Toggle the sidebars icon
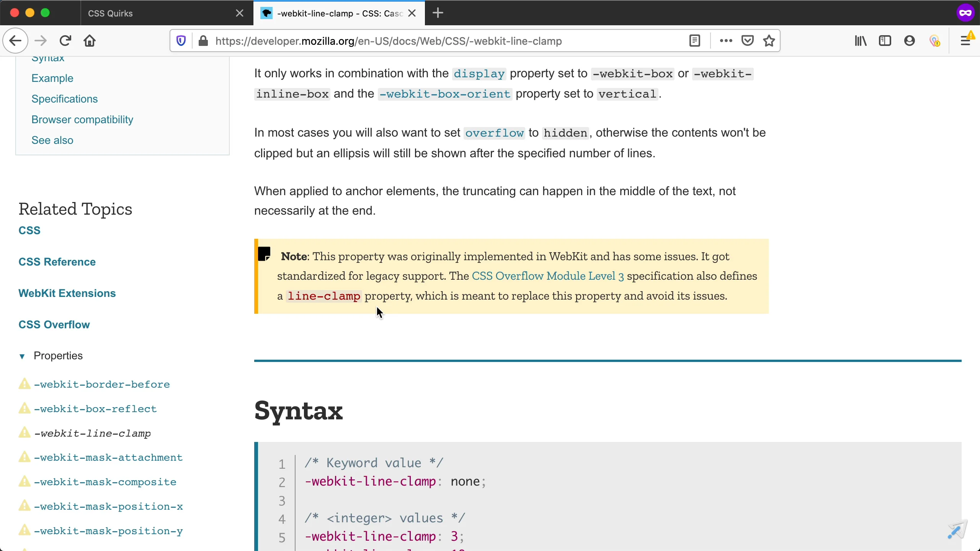Image resolution: width=980 pixels, height=551 pixels. 885,41
